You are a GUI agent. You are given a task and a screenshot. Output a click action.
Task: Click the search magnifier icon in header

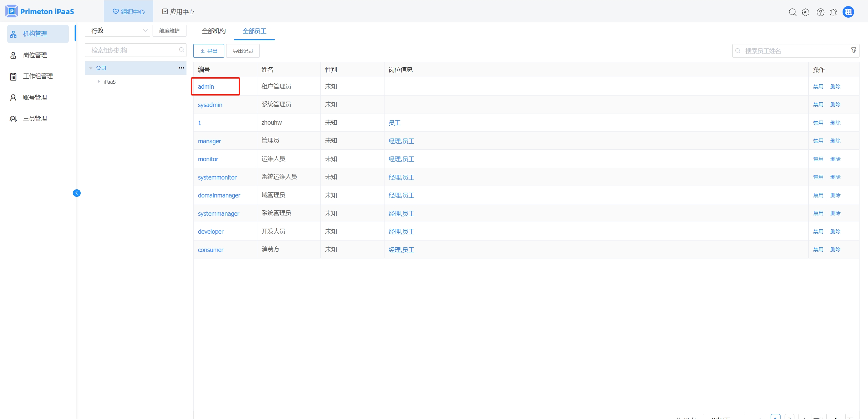792,12
